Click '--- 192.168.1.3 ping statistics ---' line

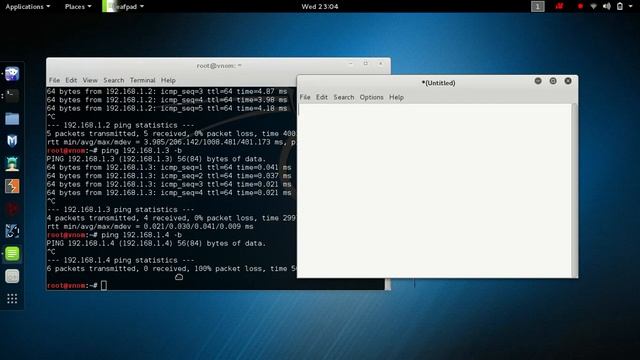[x=120, y=210]
